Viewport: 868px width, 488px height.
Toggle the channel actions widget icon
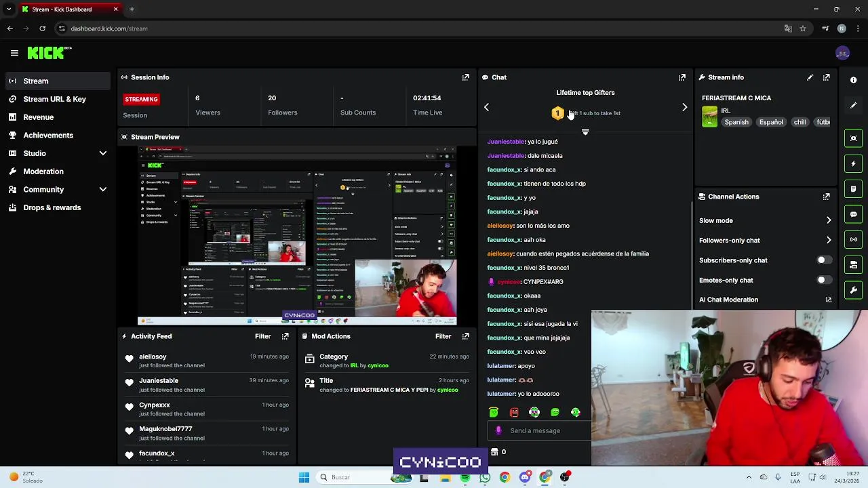(x=853, y=264)
